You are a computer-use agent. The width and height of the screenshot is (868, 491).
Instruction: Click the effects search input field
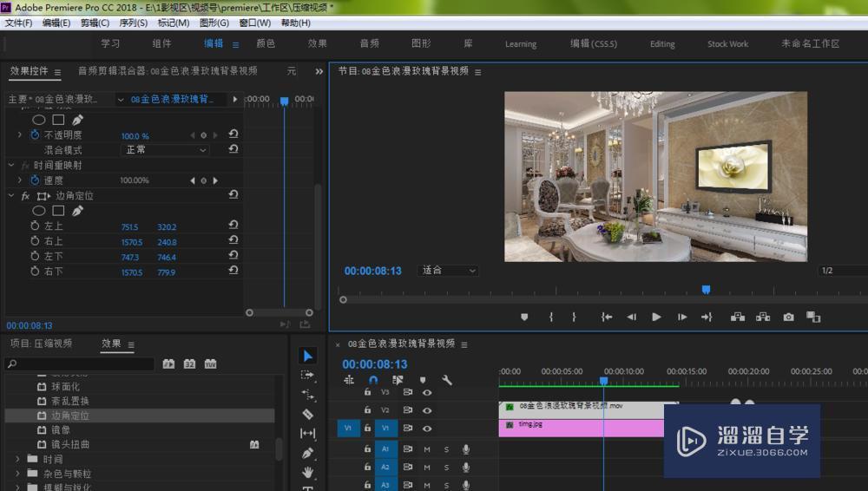pos(79,363)
